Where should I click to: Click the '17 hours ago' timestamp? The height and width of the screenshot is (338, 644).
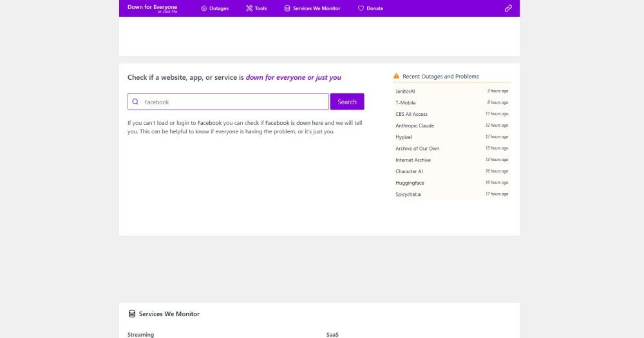pyautogui.click(x=497, y=194)
